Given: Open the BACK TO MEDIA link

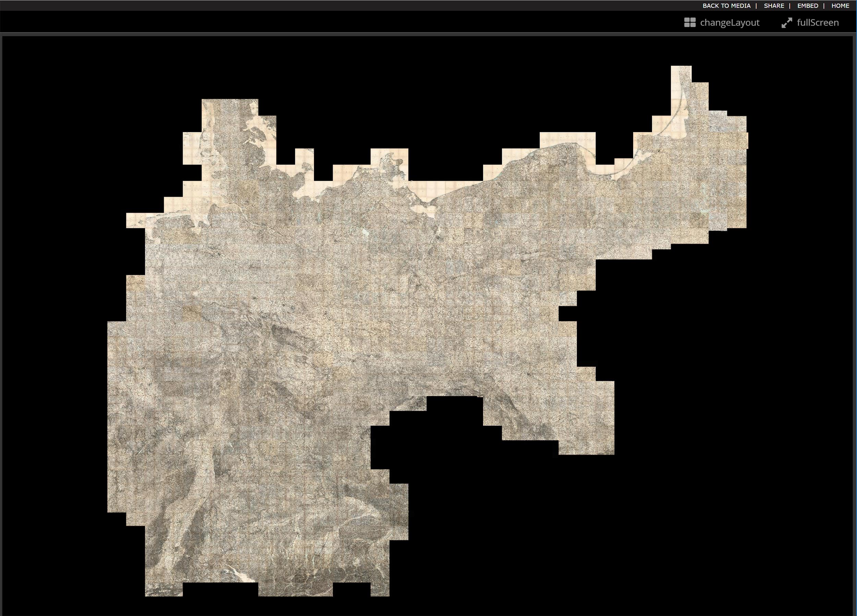Looking at the screenshot, I should pos(726,6).
